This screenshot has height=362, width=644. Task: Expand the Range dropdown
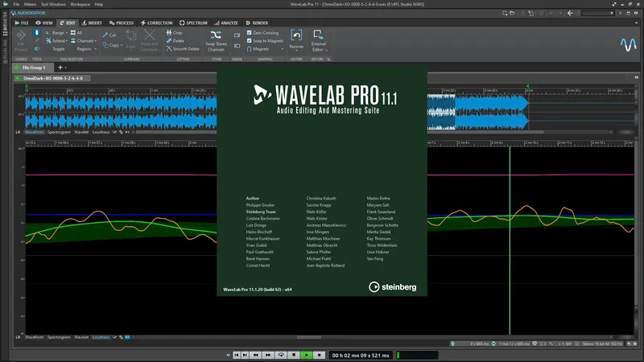(67, 33)
